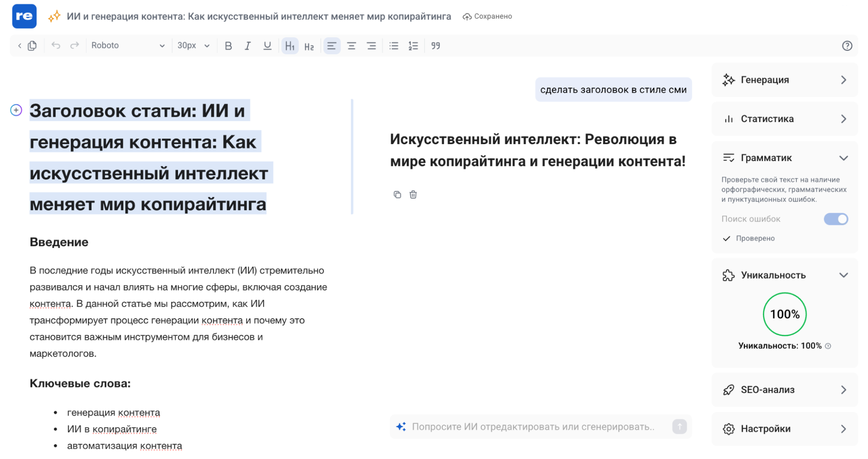
Task: Create a bulleted list
Action: [394, 46]
